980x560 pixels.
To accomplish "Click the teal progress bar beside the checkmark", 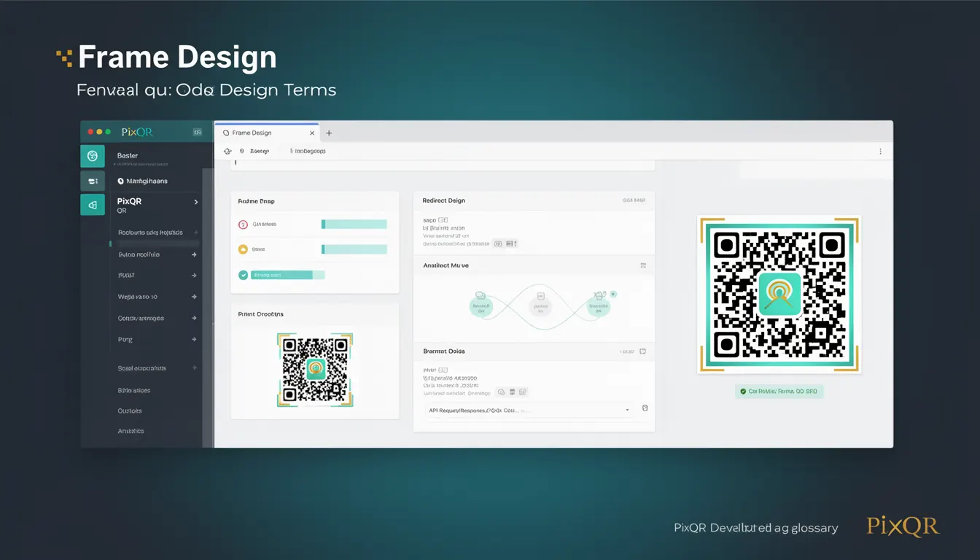I will [287, 275].
